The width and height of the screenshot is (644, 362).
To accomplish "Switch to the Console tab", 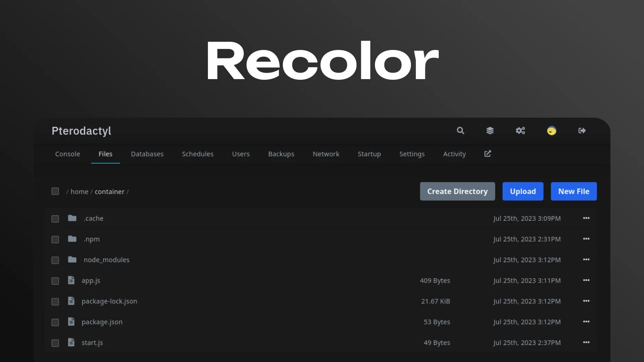I will [67, 154].
